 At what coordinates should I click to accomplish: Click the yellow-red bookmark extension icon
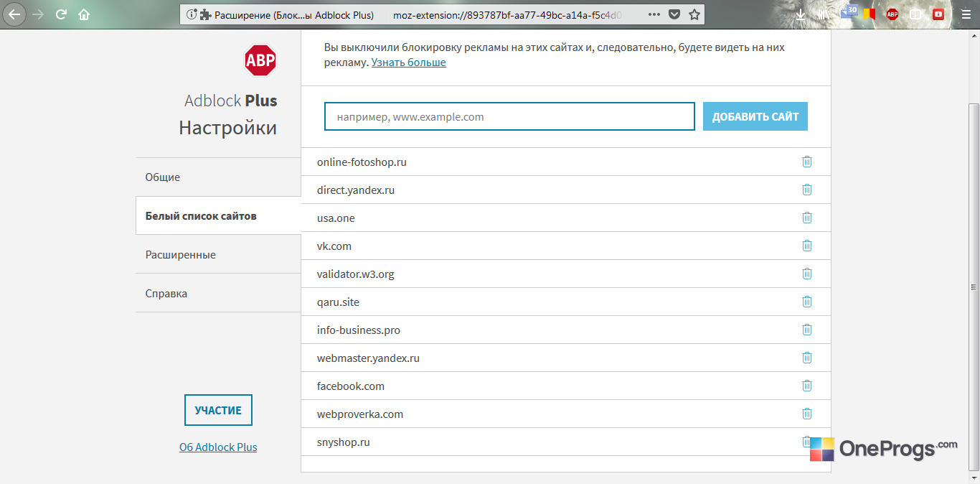(870, 14)
